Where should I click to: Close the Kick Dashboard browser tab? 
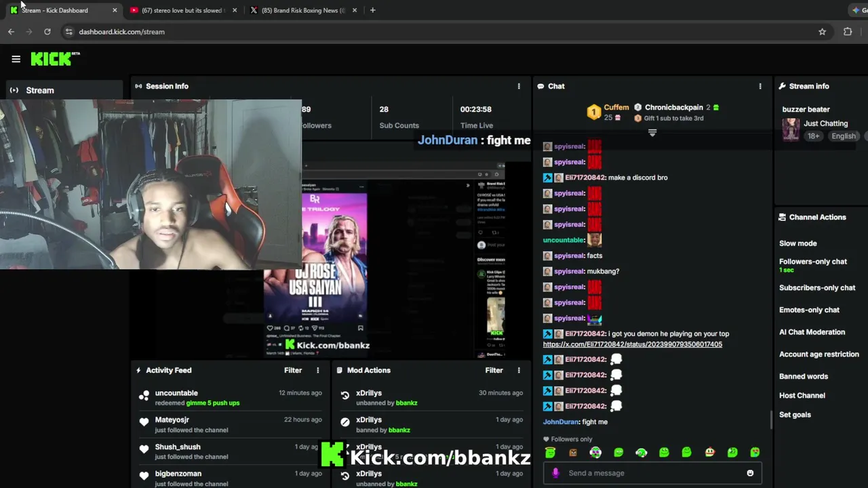pyautogui.click(x=115, y=10)
